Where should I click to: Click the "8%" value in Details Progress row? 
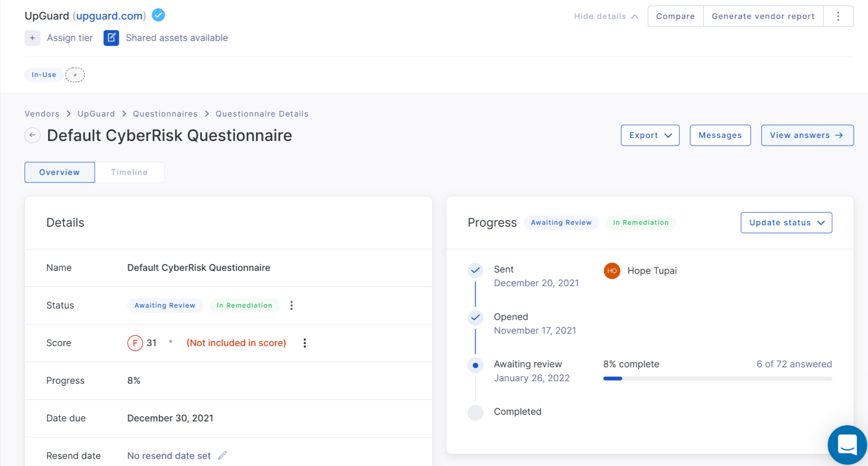pyautogui.click(x=134, y=381)
